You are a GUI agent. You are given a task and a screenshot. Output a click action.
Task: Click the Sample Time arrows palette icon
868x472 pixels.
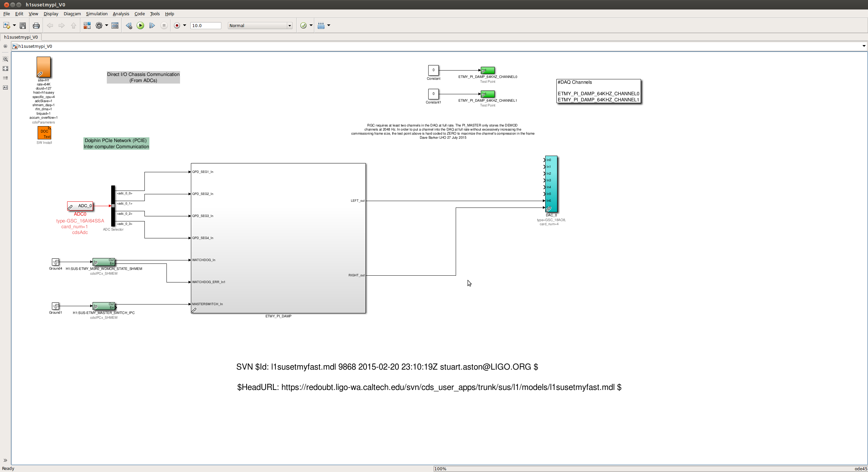(5, 78)
